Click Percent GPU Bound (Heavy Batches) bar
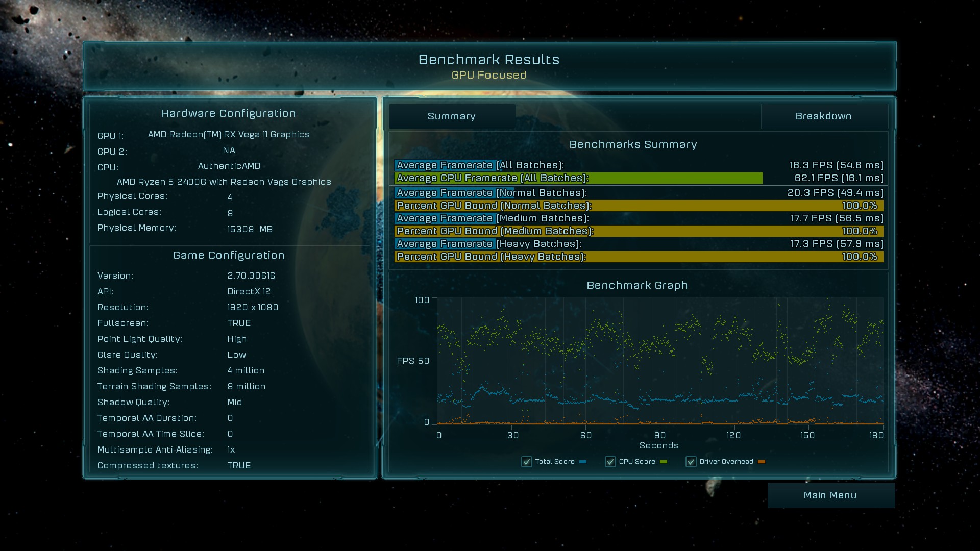The image size is (980, 551). [638, 257]
